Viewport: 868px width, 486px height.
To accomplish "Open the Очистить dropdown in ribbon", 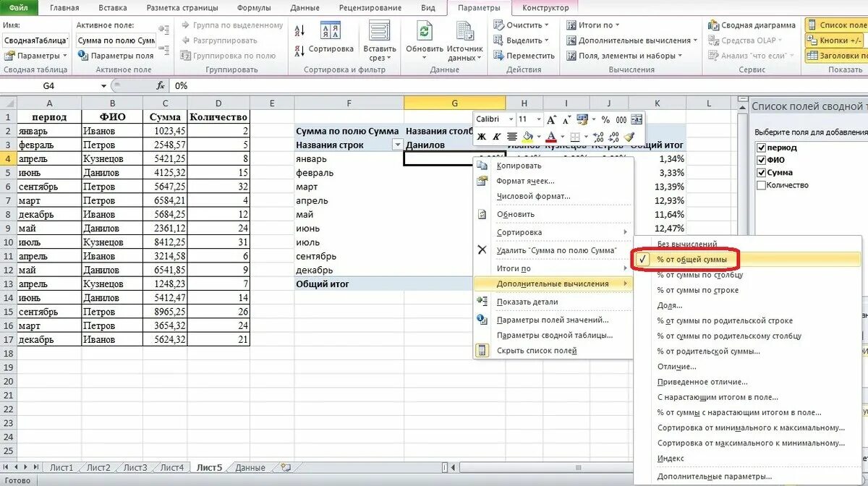I will [521, 25].
